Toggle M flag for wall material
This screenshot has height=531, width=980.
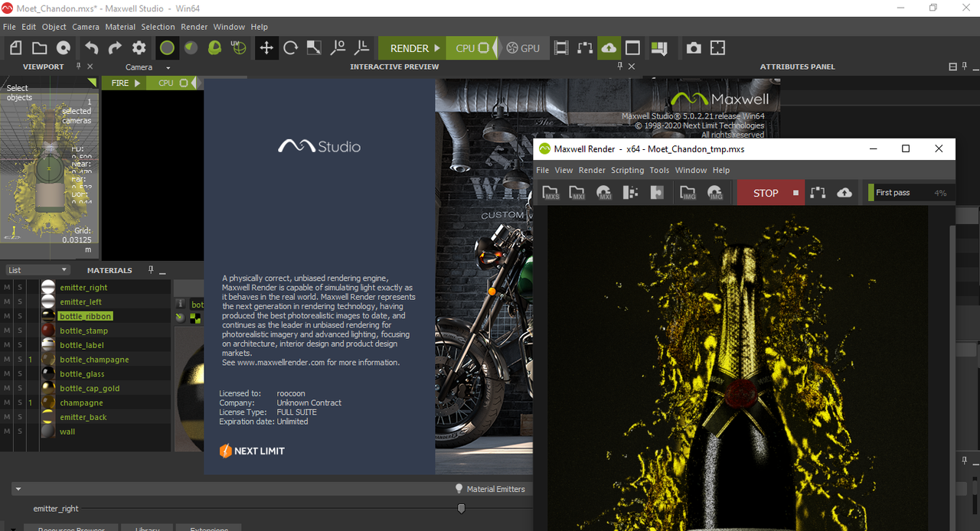point(7,432)
